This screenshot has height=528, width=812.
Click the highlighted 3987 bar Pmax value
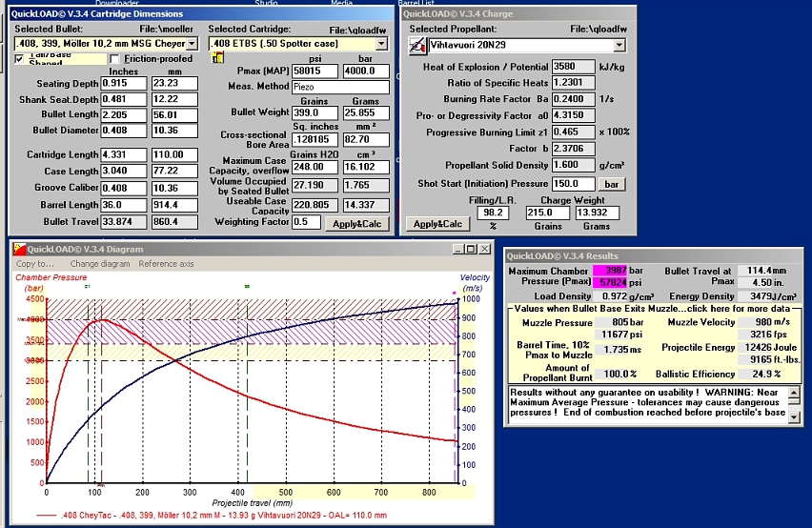610,271
